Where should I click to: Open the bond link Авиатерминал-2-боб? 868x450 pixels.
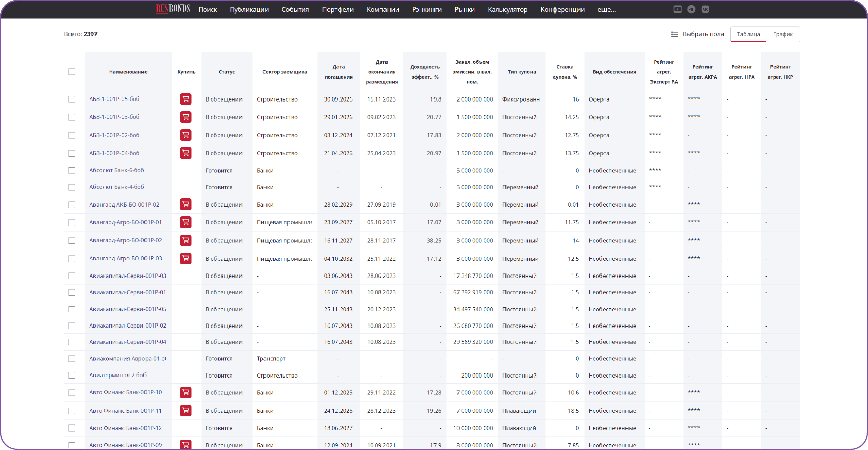pos(118,375)
